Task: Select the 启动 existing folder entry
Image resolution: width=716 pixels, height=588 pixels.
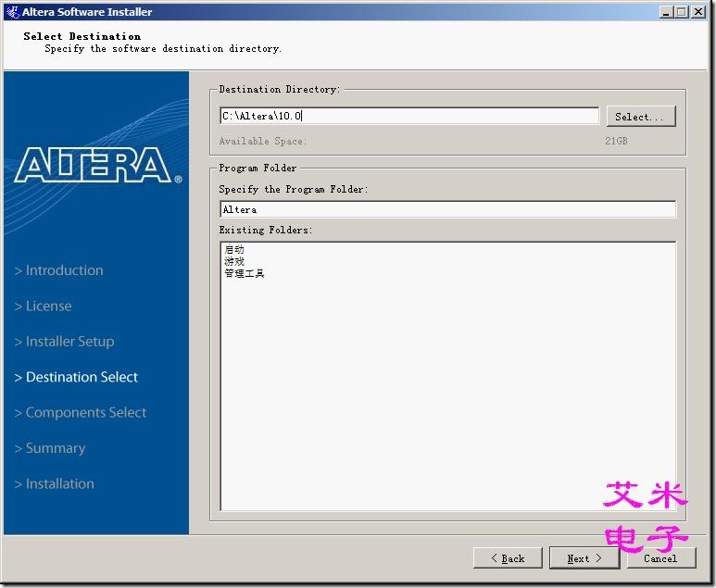Action: pyautogui.click(x=234, y=249)
